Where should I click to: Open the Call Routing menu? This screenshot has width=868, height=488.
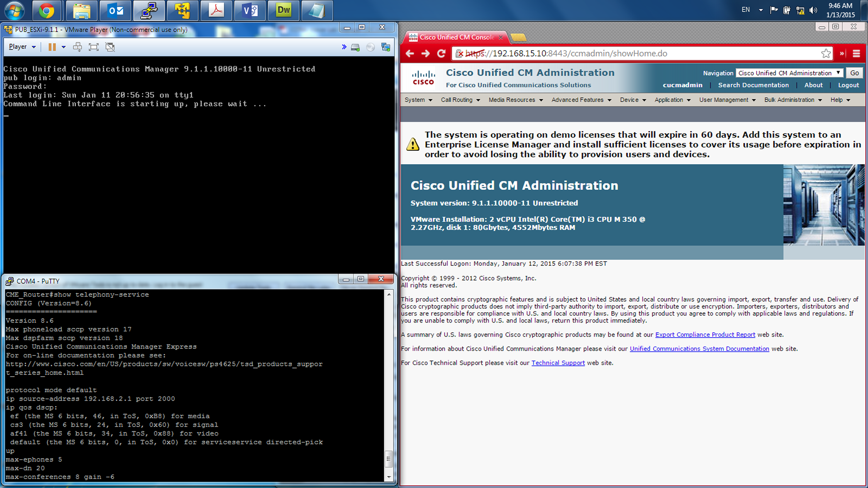(460, 100)
